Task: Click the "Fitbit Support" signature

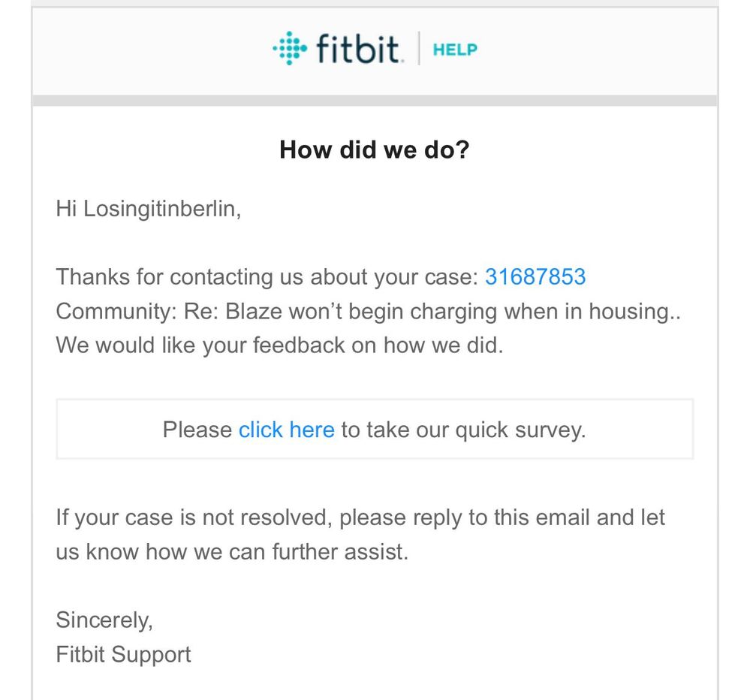Action: (x=123, y=654)
